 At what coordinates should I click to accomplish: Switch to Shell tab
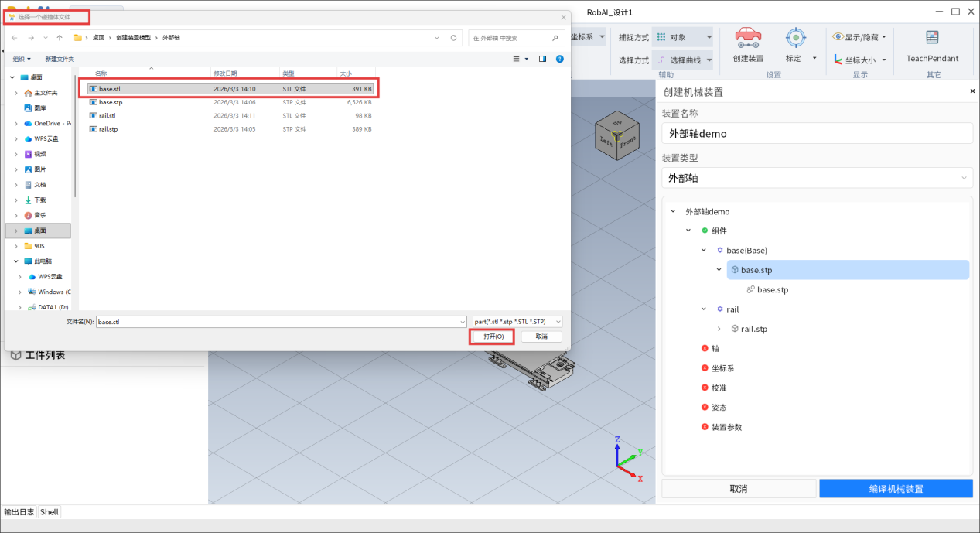50,511
